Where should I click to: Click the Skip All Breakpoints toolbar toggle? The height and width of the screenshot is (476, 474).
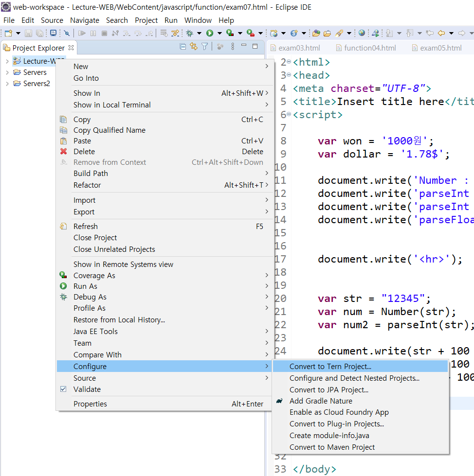pos(67,33)
